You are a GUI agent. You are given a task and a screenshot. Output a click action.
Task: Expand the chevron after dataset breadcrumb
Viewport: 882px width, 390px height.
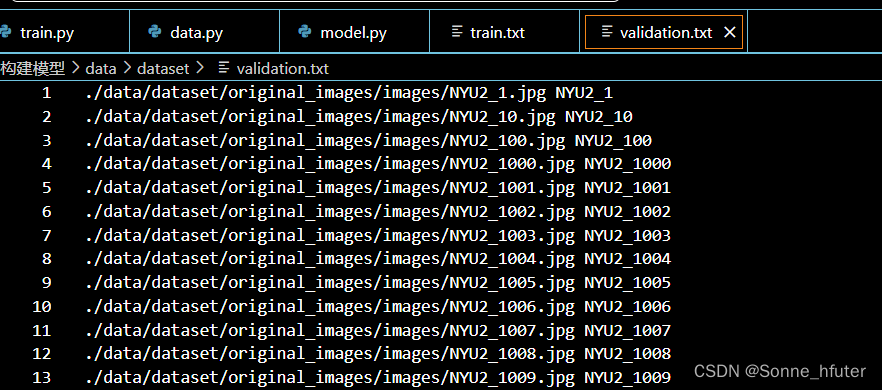pos(200,69)
